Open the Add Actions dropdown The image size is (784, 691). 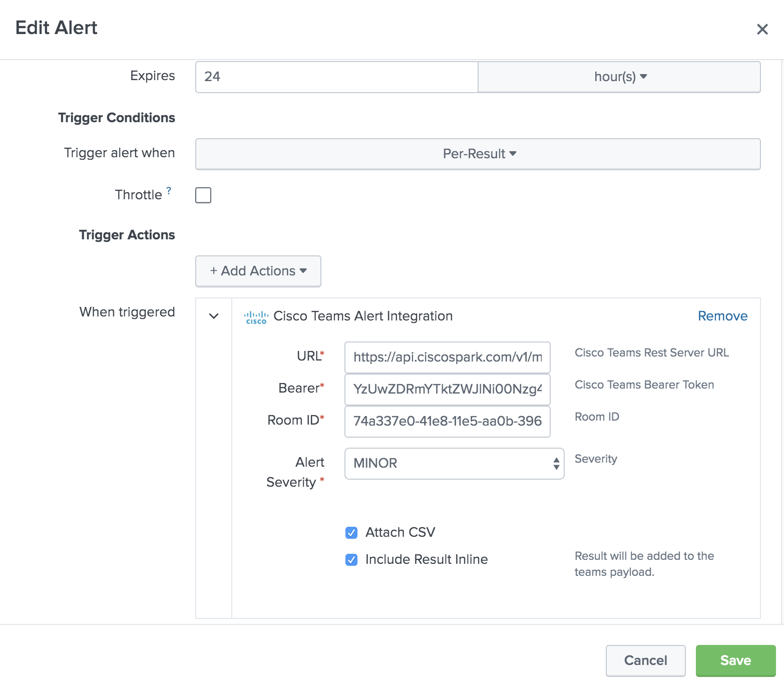258,271
